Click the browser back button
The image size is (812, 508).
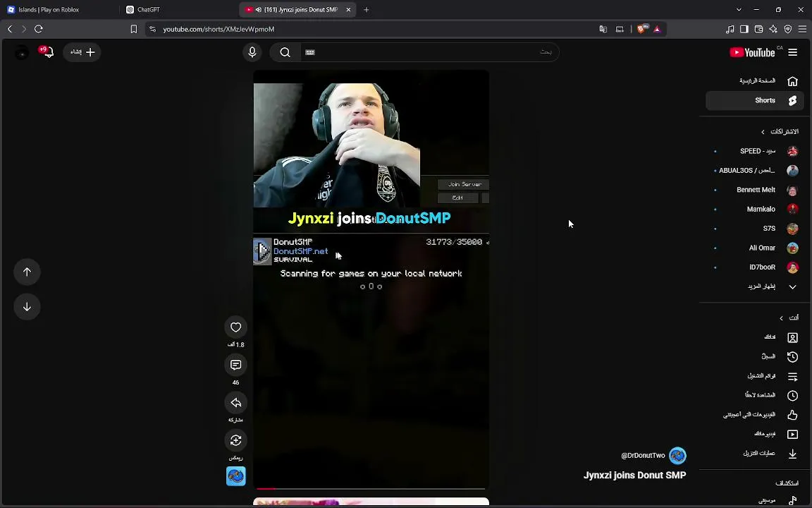coord(10,29)
